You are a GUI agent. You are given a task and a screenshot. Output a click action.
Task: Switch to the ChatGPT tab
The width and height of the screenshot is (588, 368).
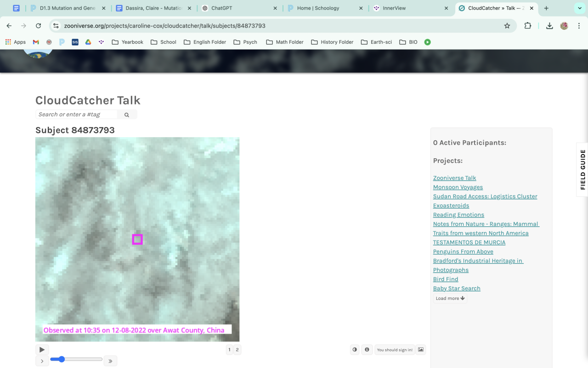pyautogui.click(x=240, y=8)
